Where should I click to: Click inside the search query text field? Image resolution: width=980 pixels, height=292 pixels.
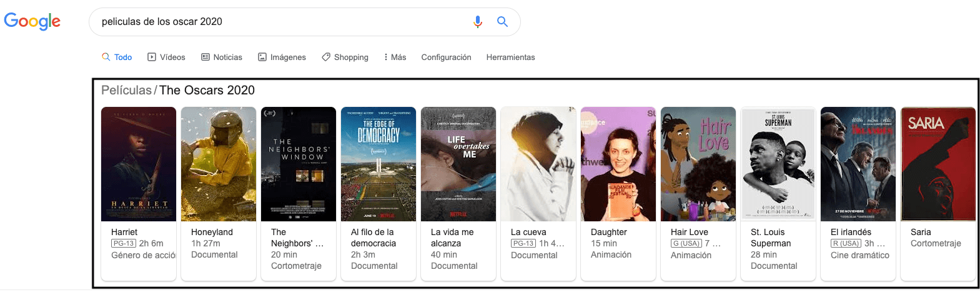click(281, 22)
